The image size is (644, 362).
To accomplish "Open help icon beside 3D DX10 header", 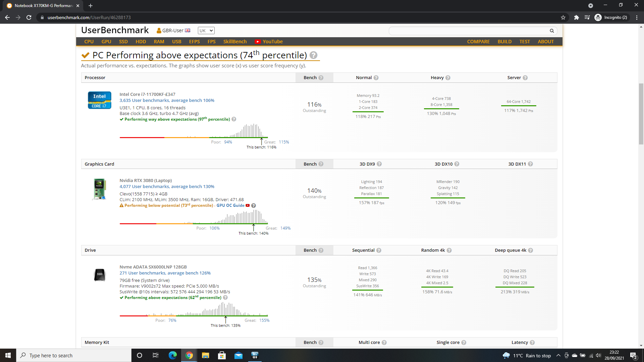I will (457, 164).
